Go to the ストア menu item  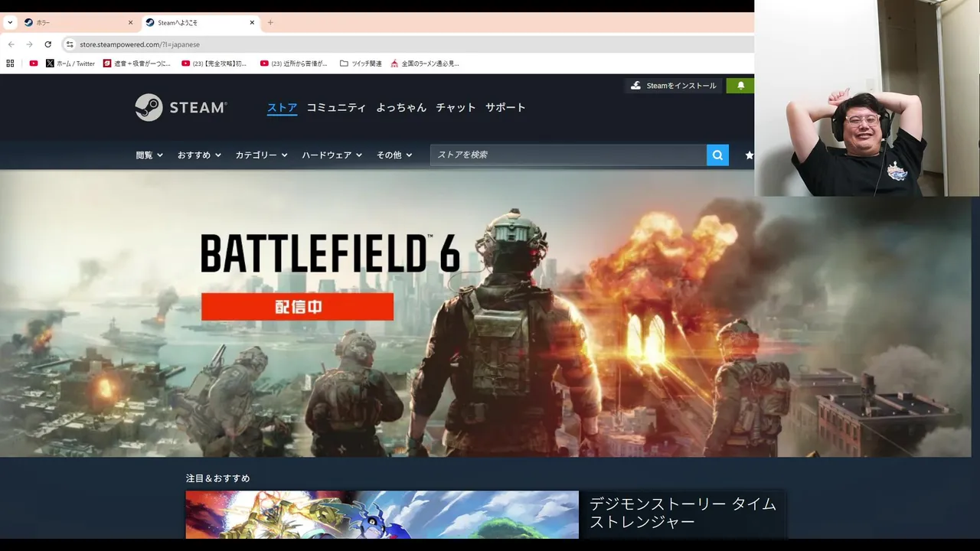pyautogui.click(x=282, y=108)
